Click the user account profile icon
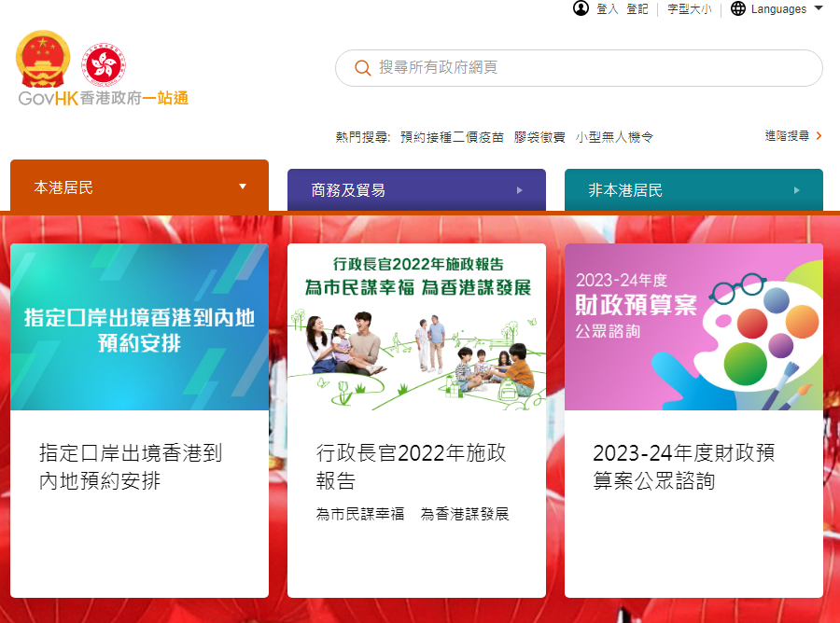The width and height of the screenshot is (840, 623). click(581, 8)
